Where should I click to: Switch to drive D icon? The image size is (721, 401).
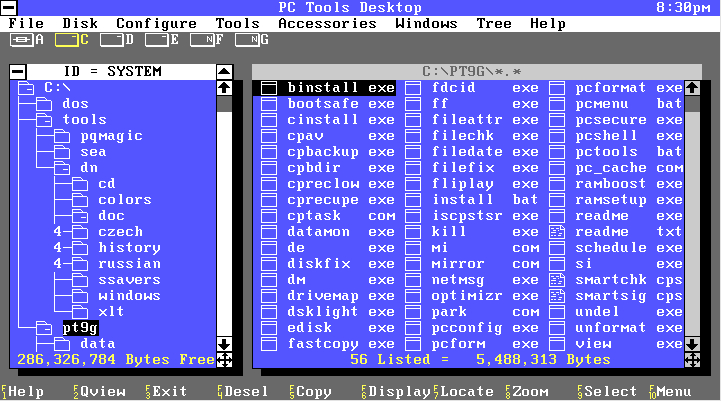[112, 40]
